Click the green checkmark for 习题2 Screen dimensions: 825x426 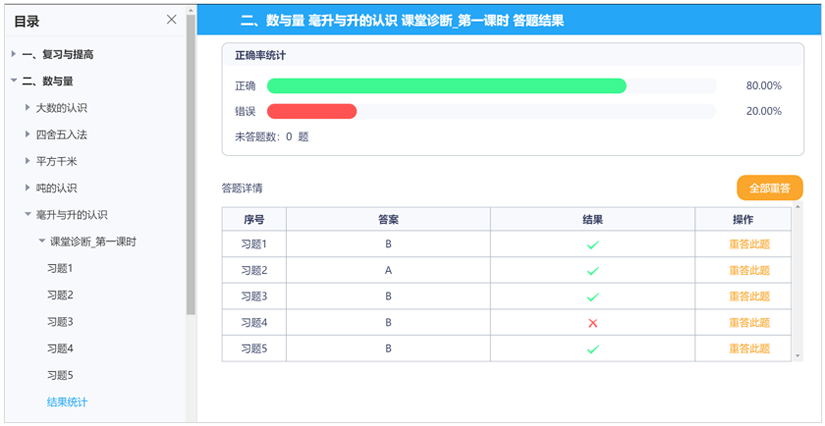593,271
